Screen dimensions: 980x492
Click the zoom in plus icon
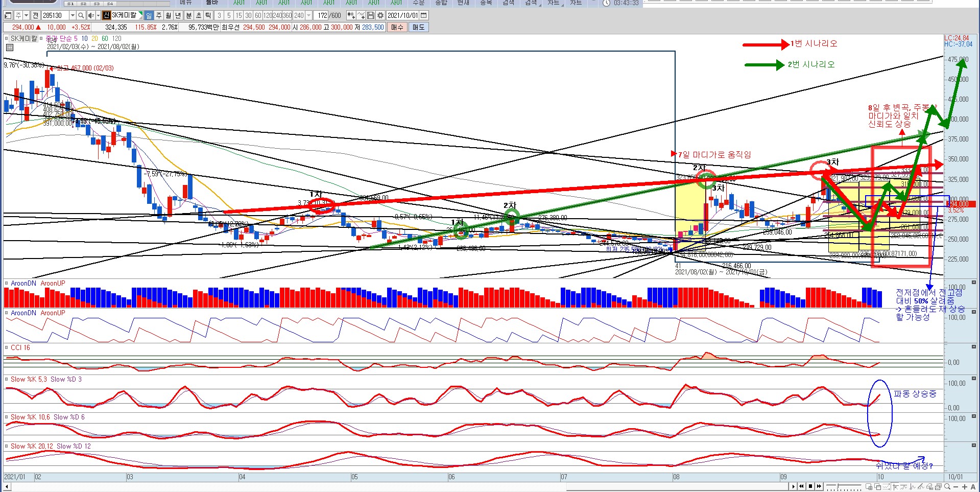[x=965, y=486]
